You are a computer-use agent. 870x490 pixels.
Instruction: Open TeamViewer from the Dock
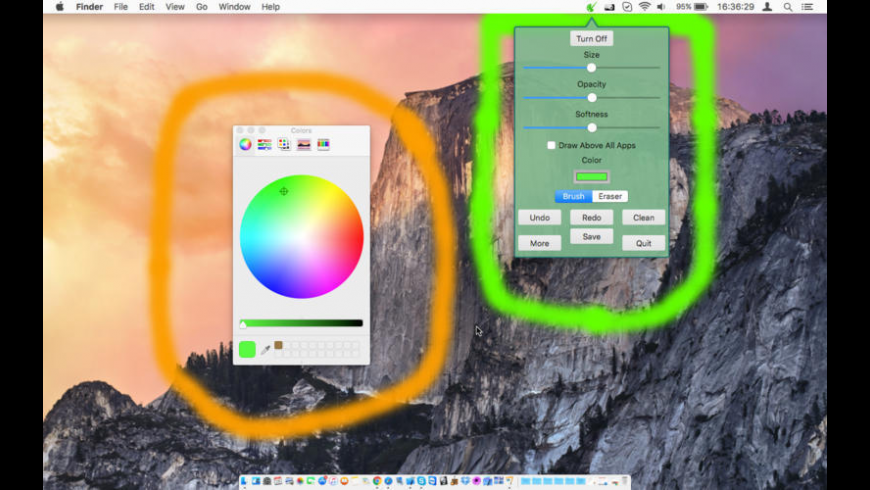(432, 481)
